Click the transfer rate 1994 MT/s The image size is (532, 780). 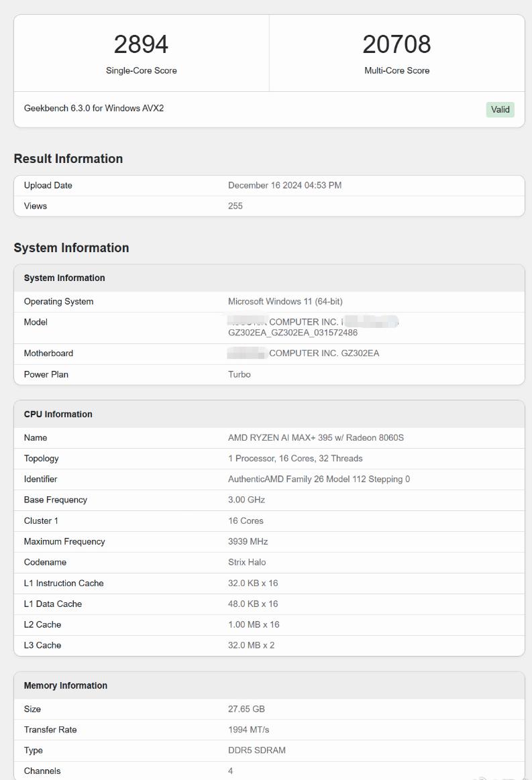click(248, 730)
